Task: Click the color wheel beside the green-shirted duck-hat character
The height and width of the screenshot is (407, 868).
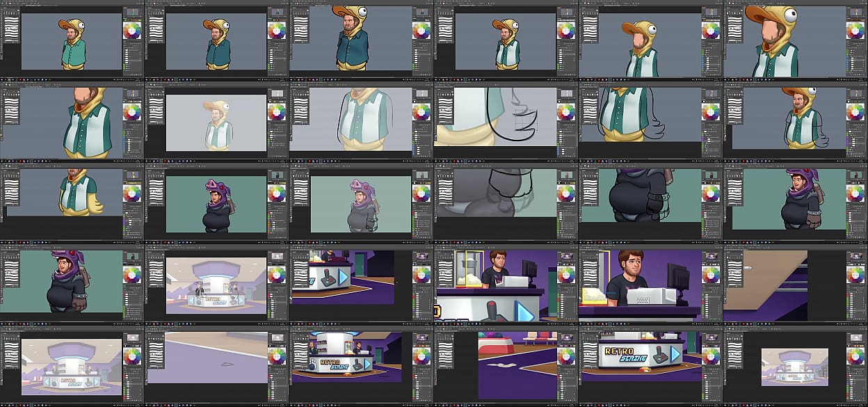Action: (131, 30)
